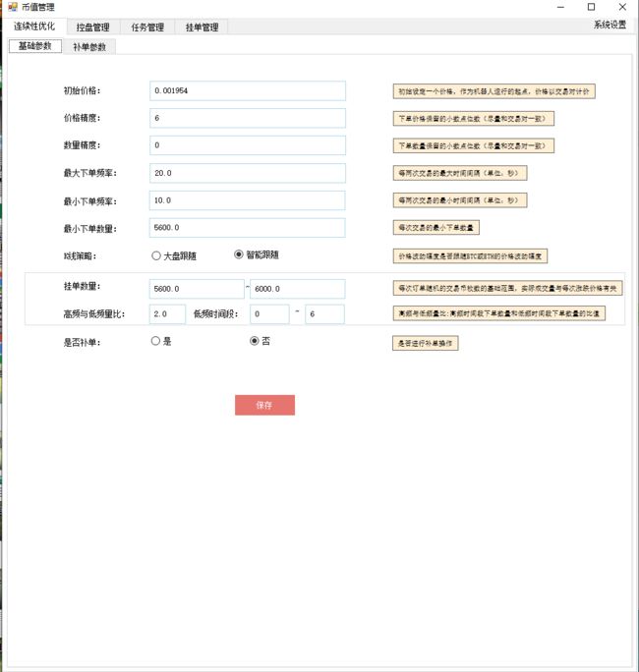
Task: Click the 高频与低频量比 field
Action: (x=167, y=314)
